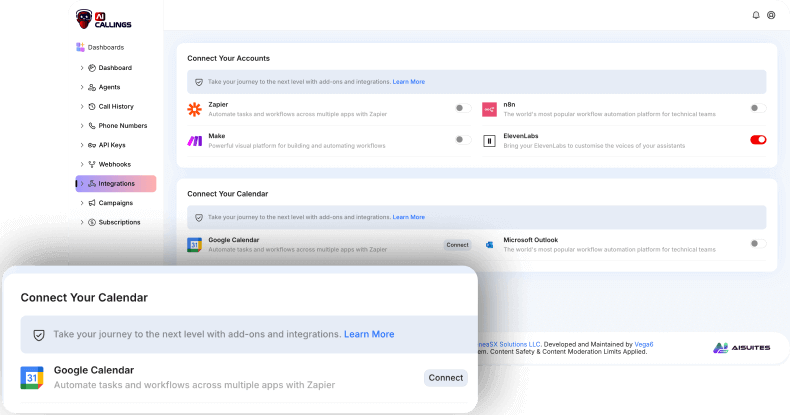This screenshot has width=790, height=415.
Task: Click Connect button in enlarged Google Calendar popup
Action: [x=445, y=378]
